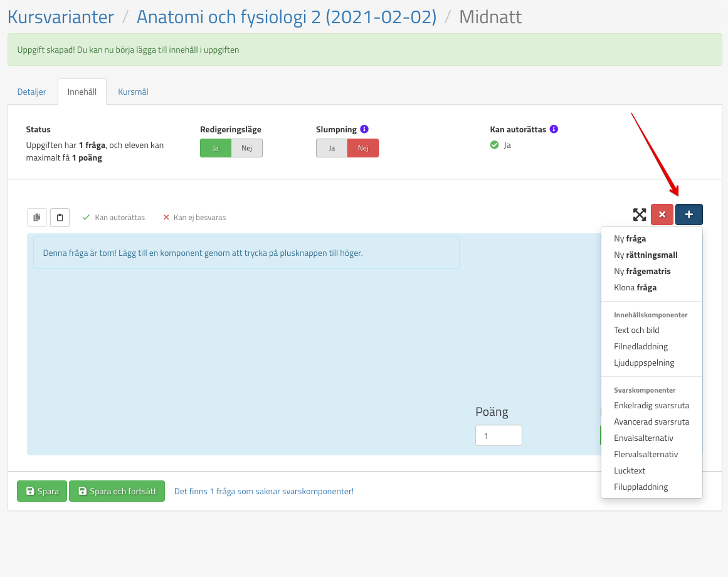Set Redigeringsläge to Nej
728x577 pixels.
pyautogui.click(x=246, y=148)
